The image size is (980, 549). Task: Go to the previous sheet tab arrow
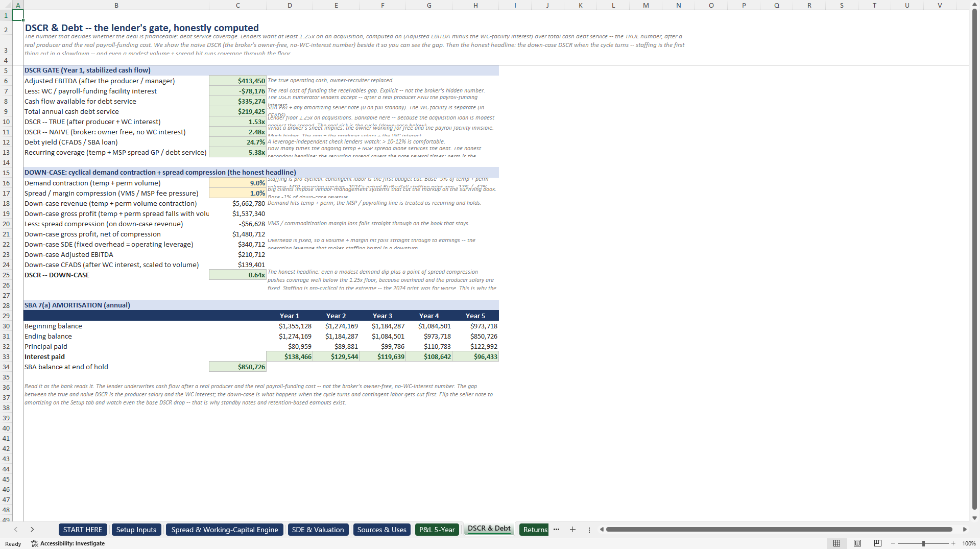click(16, 530)
